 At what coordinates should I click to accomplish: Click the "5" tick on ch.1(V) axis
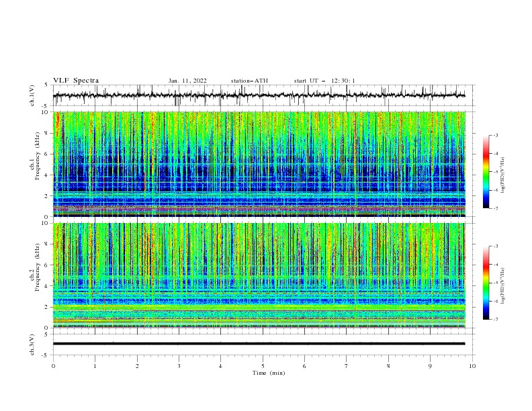coord(46,85)
